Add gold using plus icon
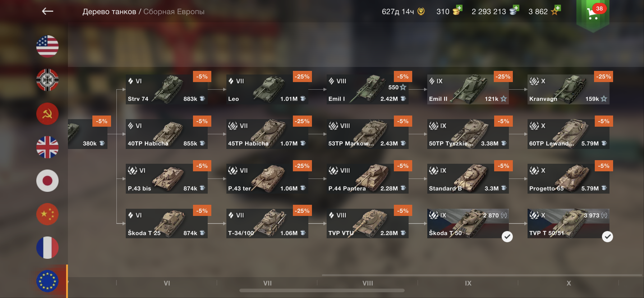This screenshot has height=298, width=644. tap(459, 8)
